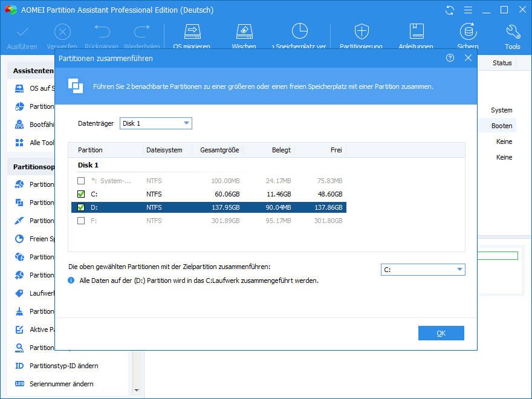Screen dimensions: 532x399
Task: Open the Partitionierung shield tool
Action: click(361, 32)
